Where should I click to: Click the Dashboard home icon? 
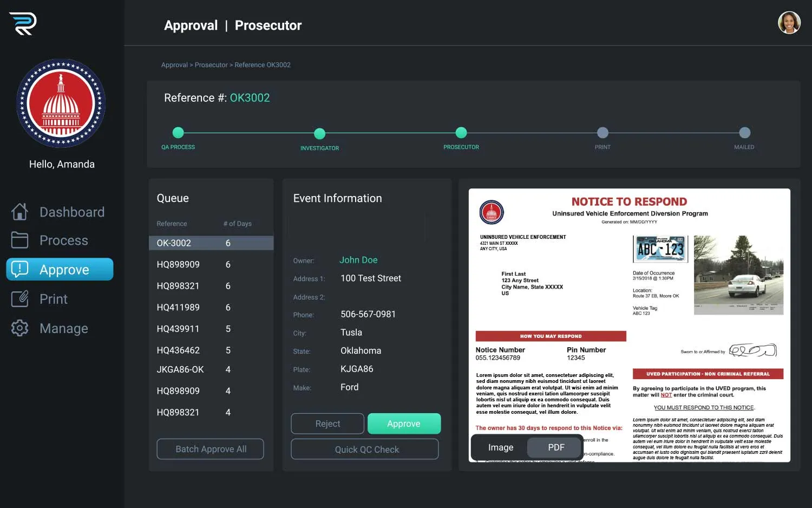[19, 212]
